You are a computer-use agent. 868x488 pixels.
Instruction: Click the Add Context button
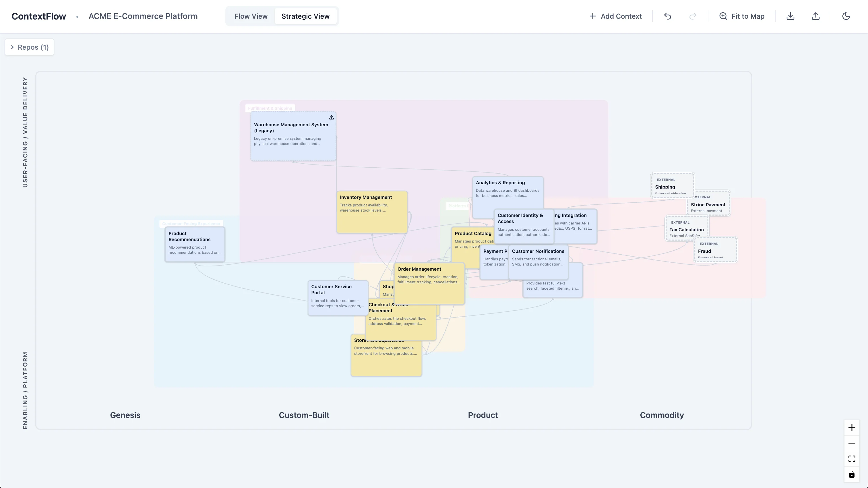coord(615,16)
